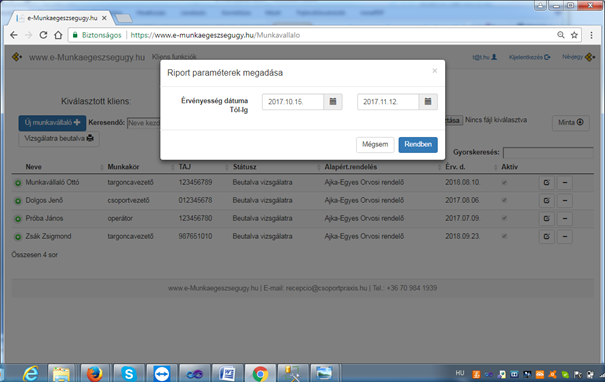This screenshot has height=382, width=605.
Task: Edit the Munkavállaló Ottó row
Action: pos(546,183)
